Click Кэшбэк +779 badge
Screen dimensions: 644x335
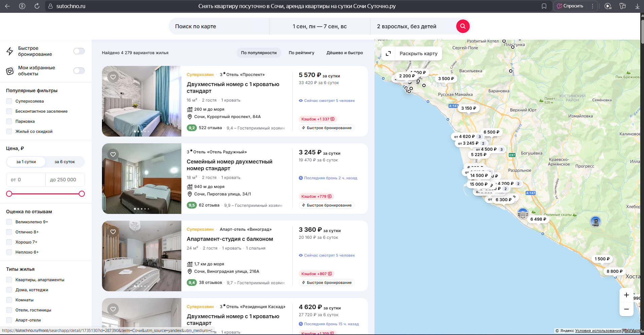click(x=316, y=196)
